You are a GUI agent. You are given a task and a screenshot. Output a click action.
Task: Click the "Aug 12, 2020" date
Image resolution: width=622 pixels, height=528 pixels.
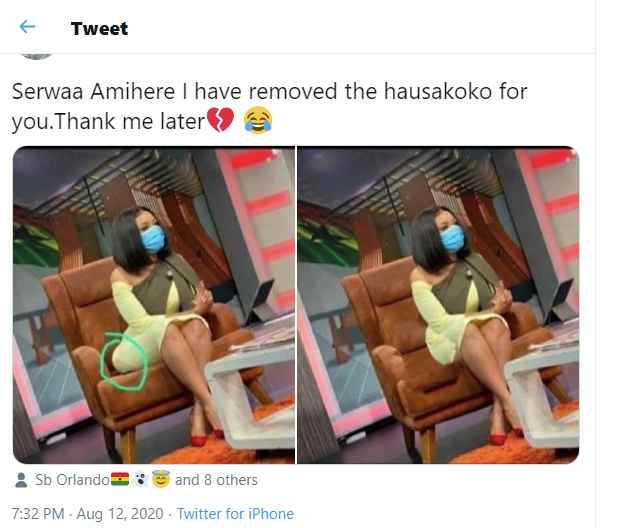point(119,514)
